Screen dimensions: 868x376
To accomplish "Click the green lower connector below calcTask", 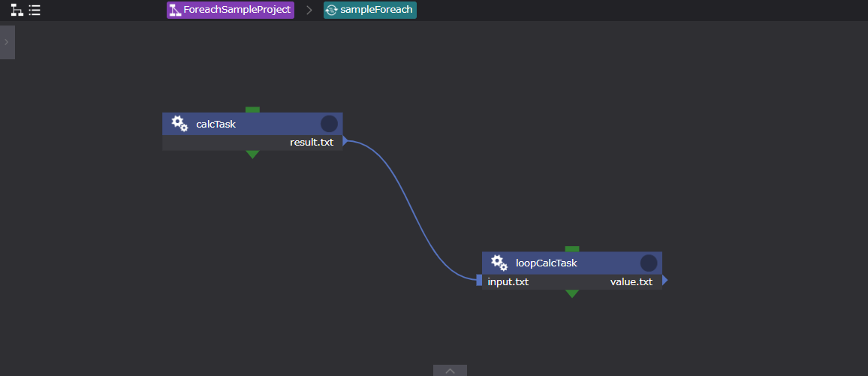I will [252, 155].
